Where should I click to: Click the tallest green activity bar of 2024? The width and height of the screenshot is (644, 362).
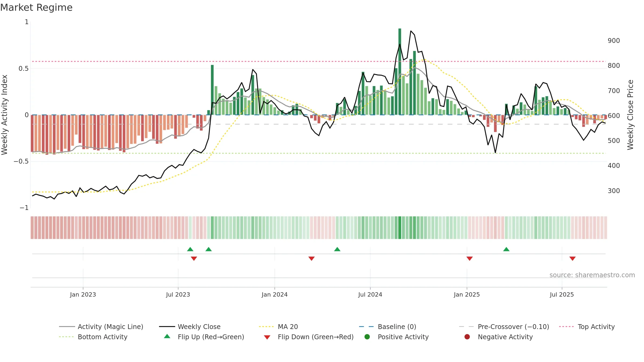click(400, 72)
